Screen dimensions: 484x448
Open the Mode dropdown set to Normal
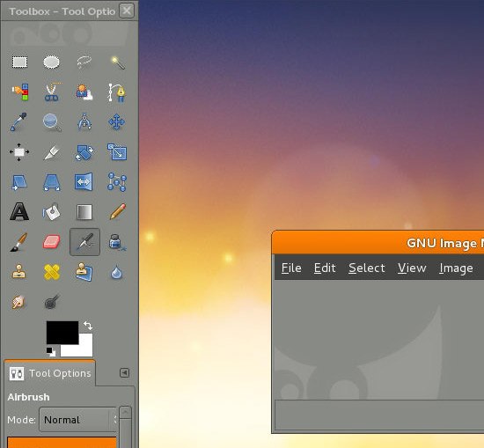coord(78,420)
